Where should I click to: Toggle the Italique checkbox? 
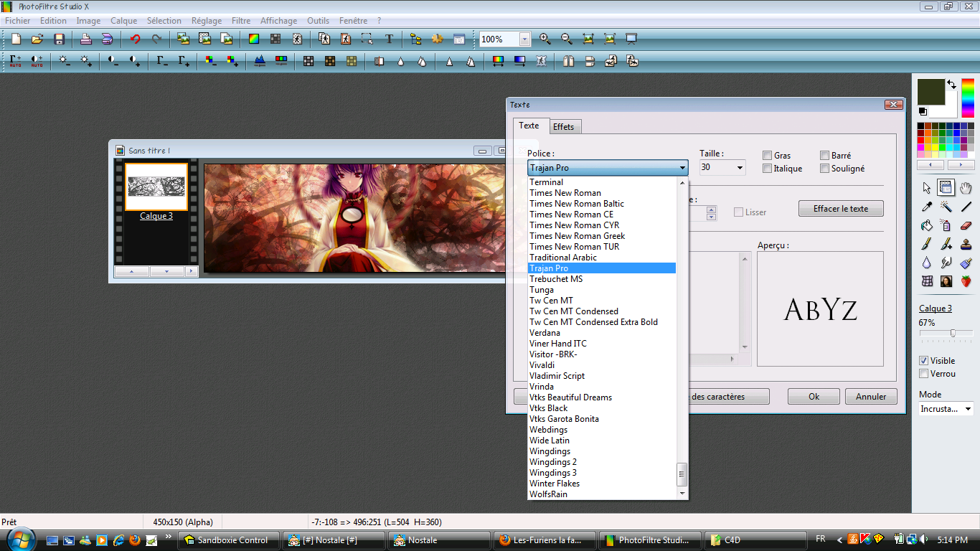(x=767, y=169)
